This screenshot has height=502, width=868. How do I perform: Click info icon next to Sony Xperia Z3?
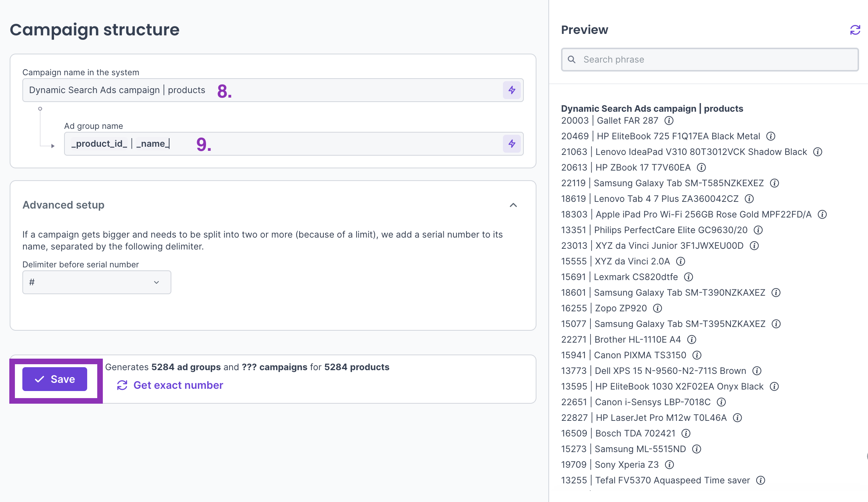pyautogui.click(x=669, y=465)
